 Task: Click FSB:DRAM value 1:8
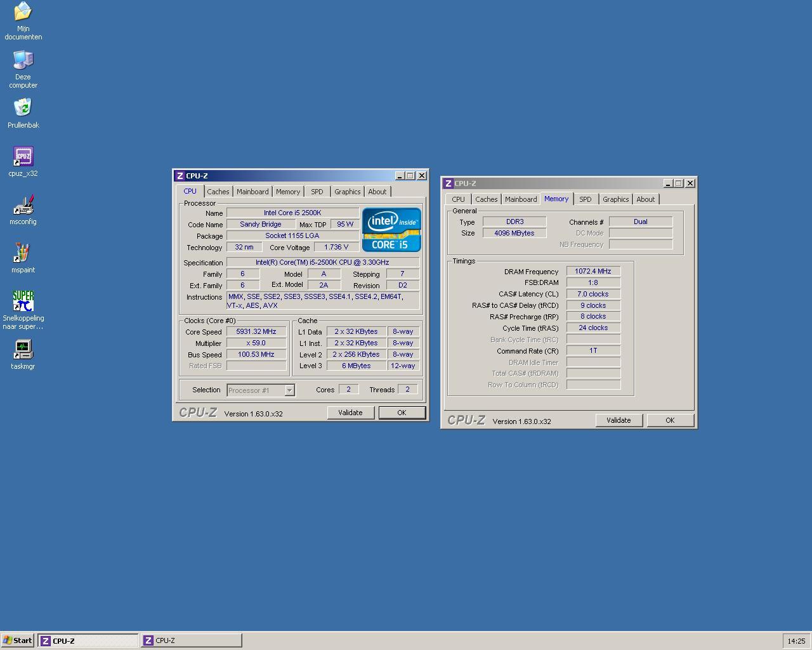(x=593, y=282)
